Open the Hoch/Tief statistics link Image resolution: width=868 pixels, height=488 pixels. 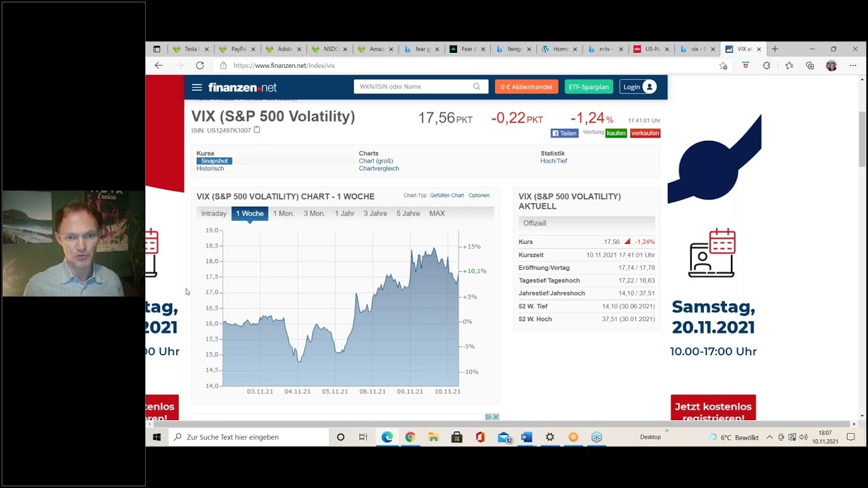(553, 161)
